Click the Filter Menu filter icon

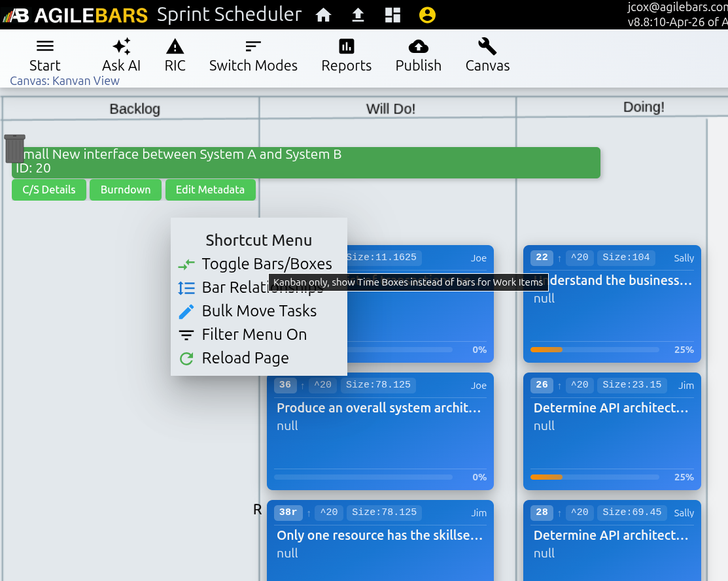(x=186, y=335)
